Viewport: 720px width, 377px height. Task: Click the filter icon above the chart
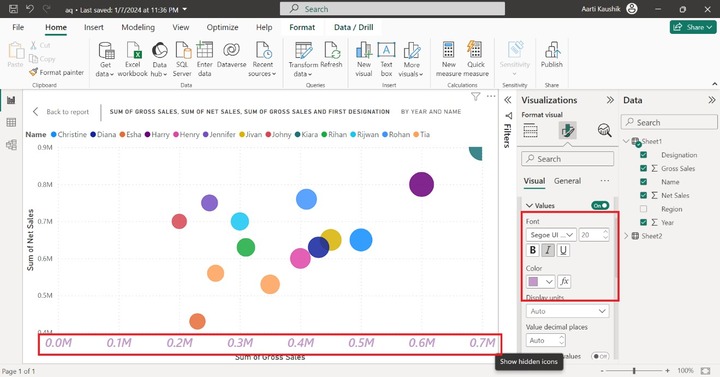pos(475,96)
